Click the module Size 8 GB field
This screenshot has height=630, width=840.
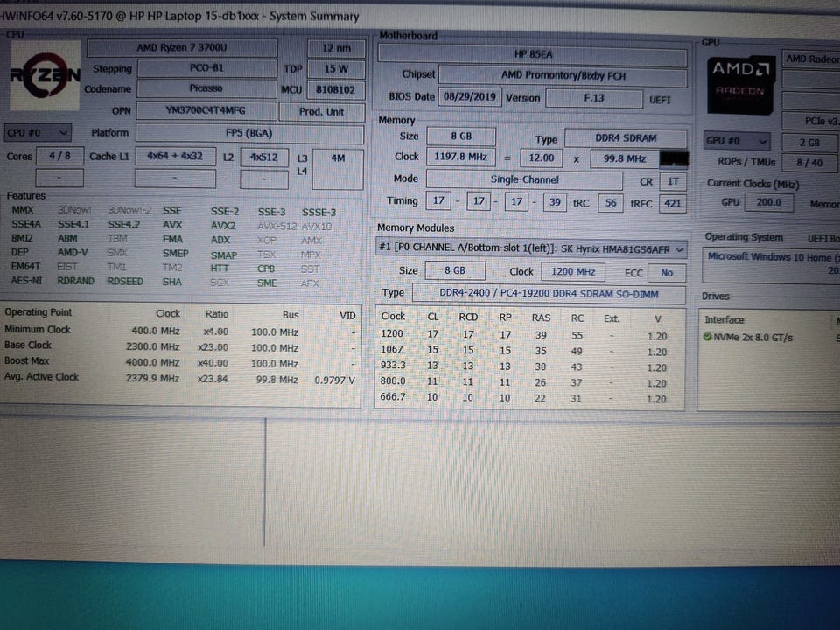(455, 270)
